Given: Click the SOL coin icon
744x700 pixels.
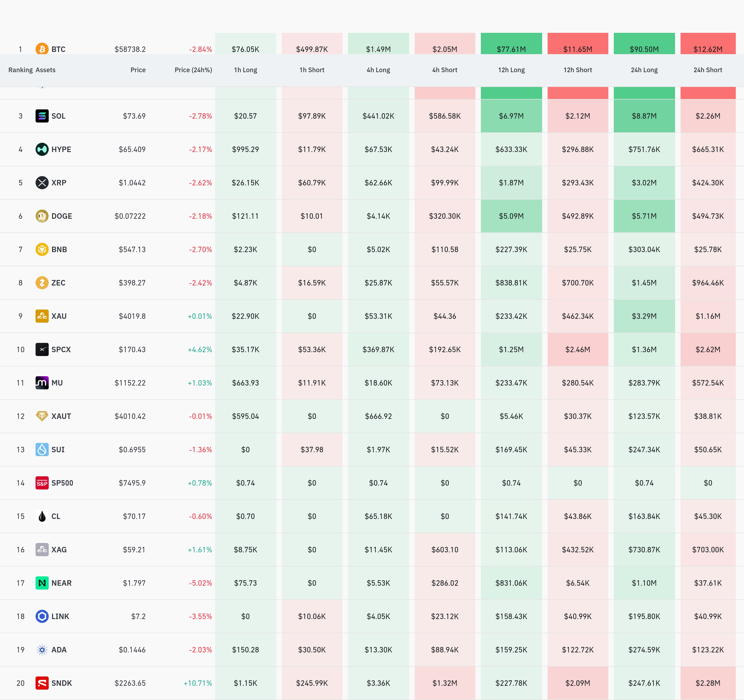Looking at the screenshot, I should 42,116.
